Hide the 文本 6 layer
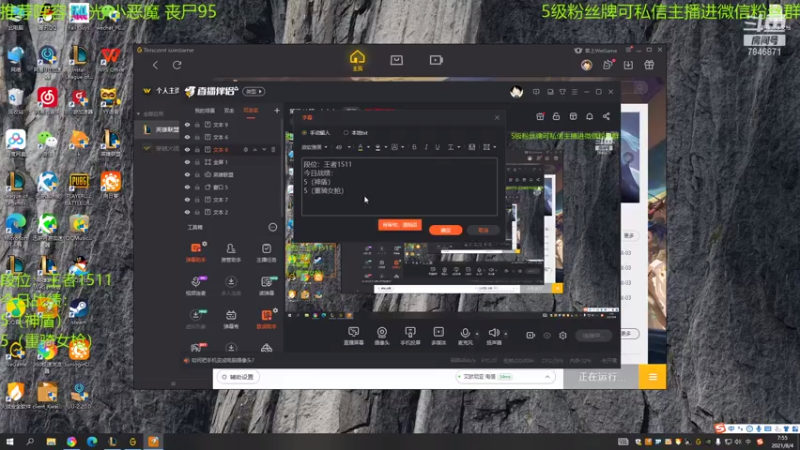The height and width of the screenshot is (450, 800). tap(187, 137)
